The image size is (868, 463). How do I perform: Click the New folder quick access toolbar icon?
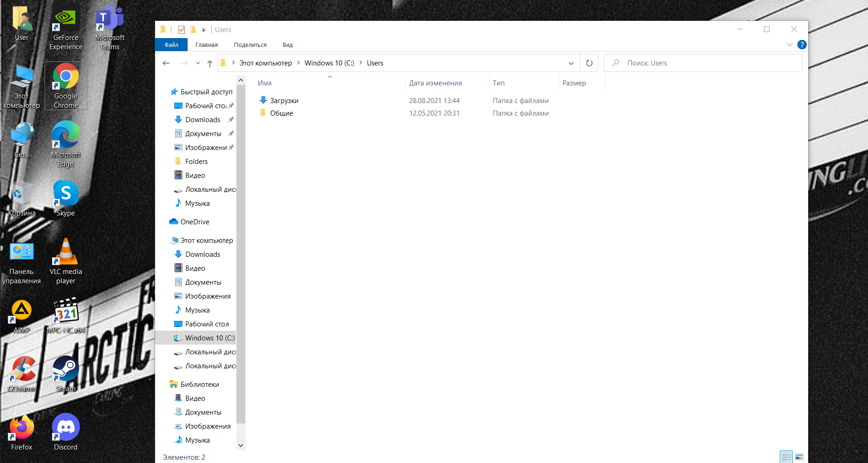[193, 30]
